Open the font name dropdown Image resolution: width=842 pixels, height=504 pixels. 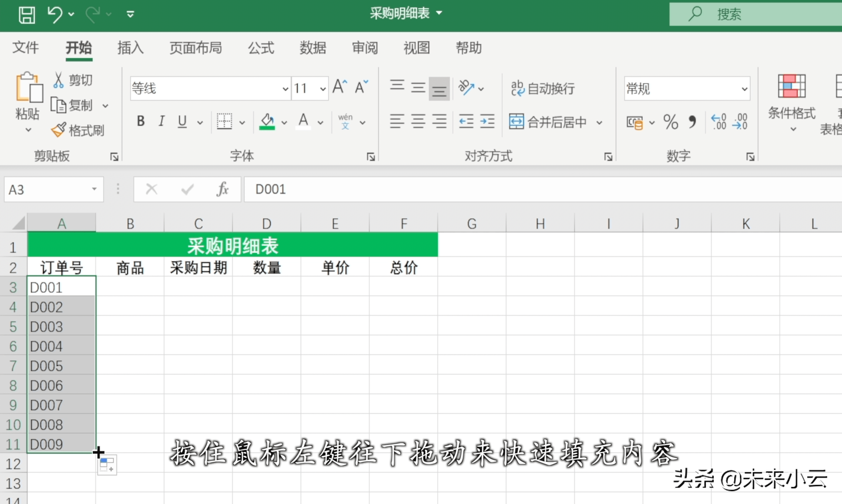click(x=285, y=89)
